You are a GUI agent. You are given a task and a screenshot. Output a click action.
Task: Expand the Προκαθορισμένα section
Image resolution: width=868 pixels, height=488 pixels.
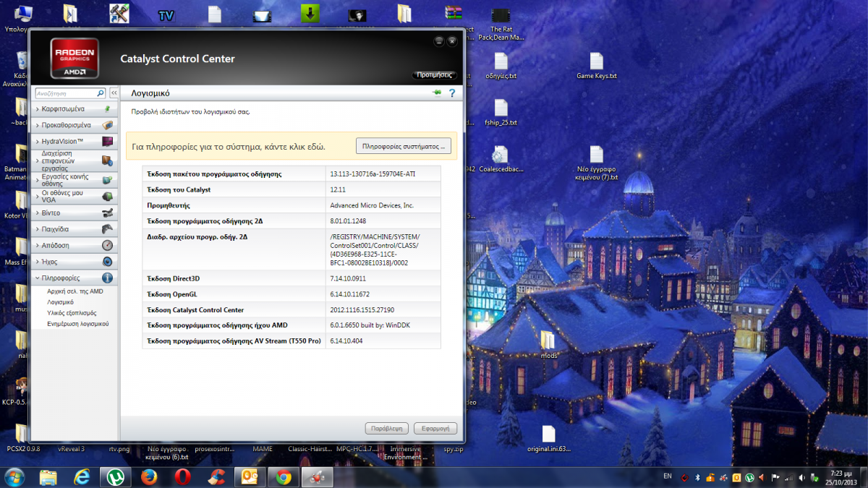point(75,125)
